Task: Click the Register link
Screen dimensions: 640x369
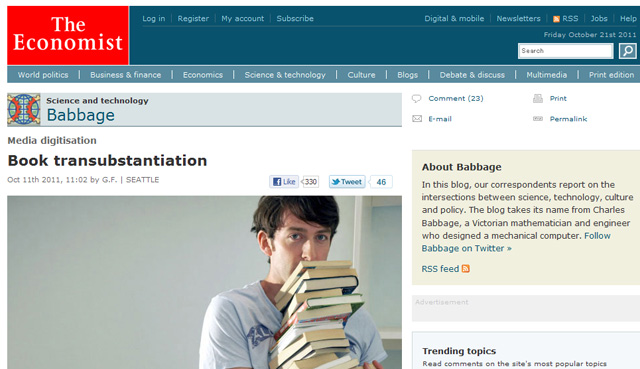Action: [x=193, y=18]
